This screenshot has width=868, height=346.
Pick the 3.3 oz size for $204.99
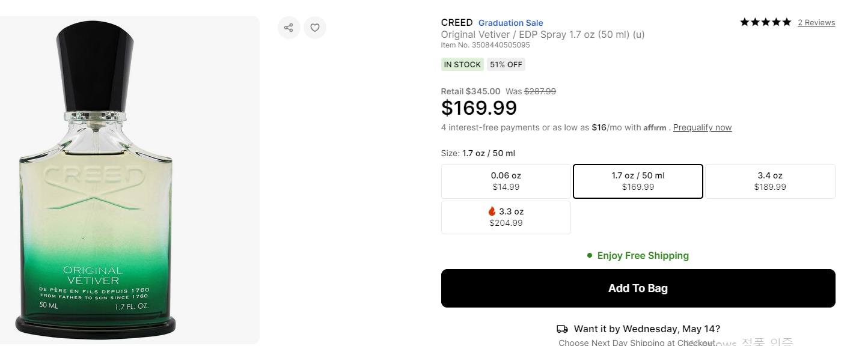[x=506, y=217]
